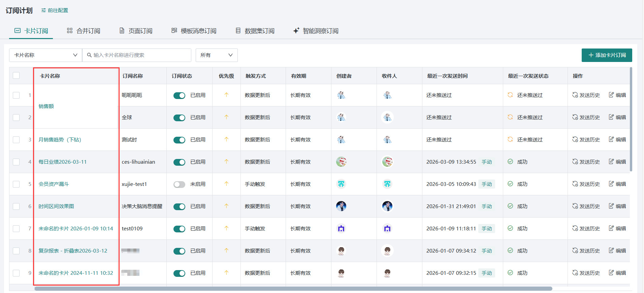Viewport: 644px width, 293px height.
Task: Click recipient avatar in 决策大脑消息提醒 row
Action: click(387, 206)
